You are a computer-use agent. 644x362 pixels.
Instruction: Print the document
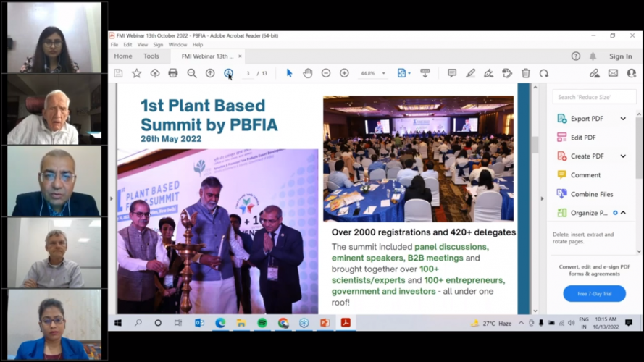coord(173,73)
